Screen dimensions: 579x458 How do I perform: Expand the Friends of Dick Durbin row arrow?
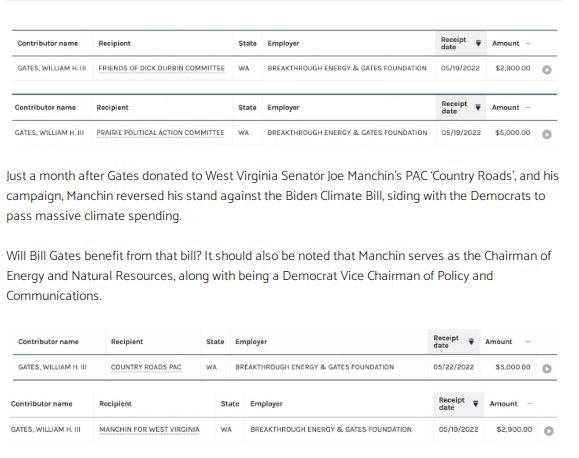tap(547, 69)
